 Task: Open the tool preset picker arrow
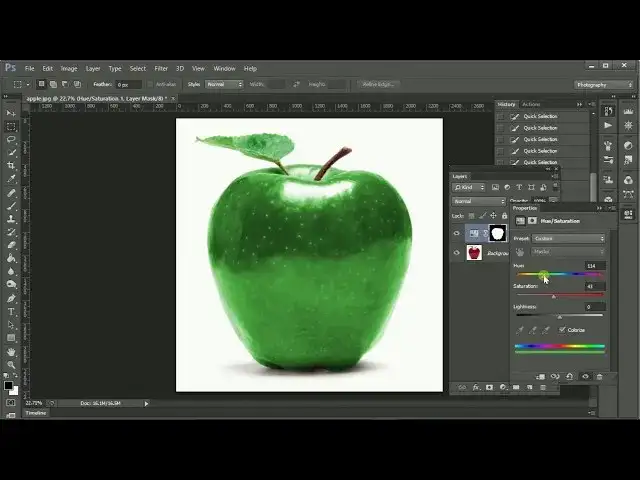coord(28,84)
